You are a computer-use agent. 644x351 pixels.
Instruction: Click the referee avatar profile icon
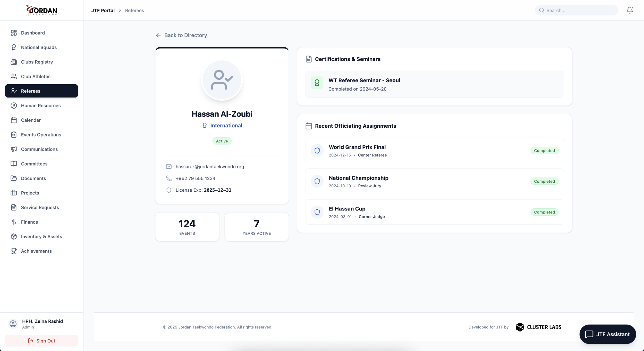pos(222,80)
